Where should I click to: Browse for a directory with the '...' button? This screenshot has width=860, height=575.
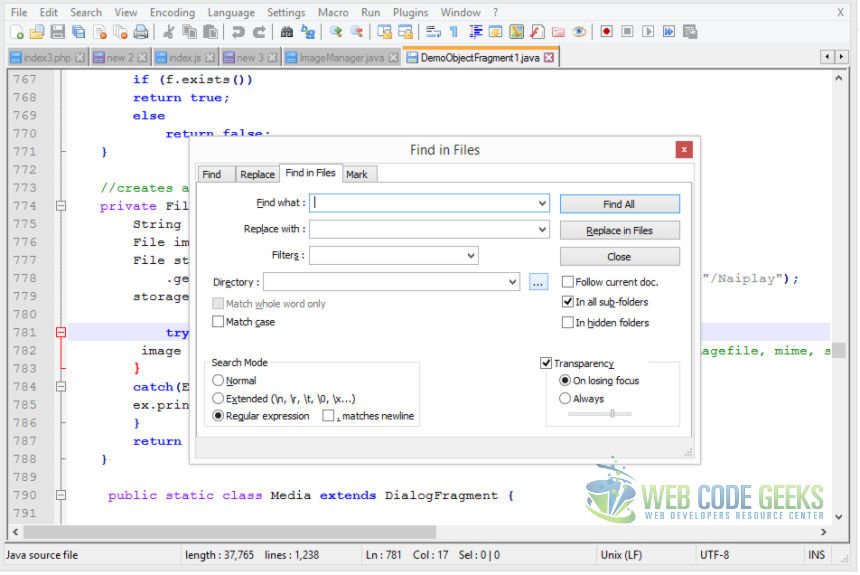[539, 283]
